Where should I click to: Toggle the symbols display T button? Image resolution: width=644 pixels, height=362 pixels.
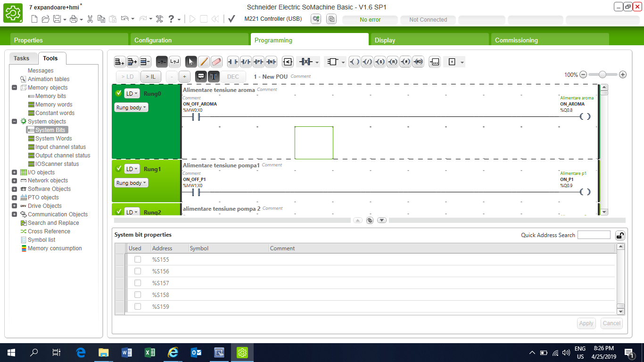point(214,76)
